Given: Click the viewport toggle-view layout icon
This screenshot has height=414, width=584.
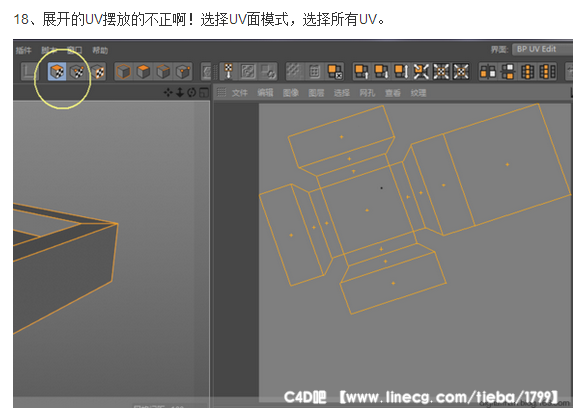Looking at the screenshot, I should click(x=203, y=92).
